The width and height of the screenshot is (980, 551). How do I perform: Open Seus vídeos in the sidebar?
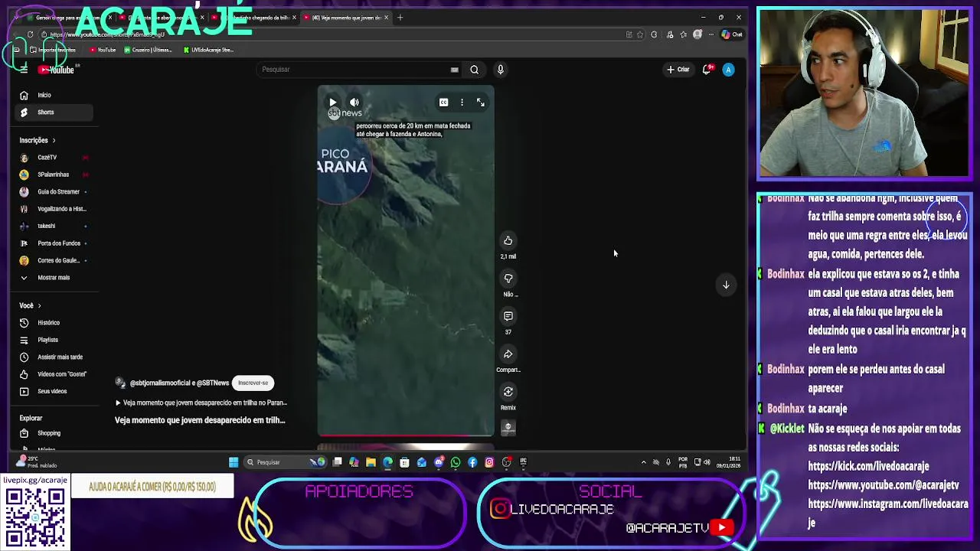[x=52, y=391]
